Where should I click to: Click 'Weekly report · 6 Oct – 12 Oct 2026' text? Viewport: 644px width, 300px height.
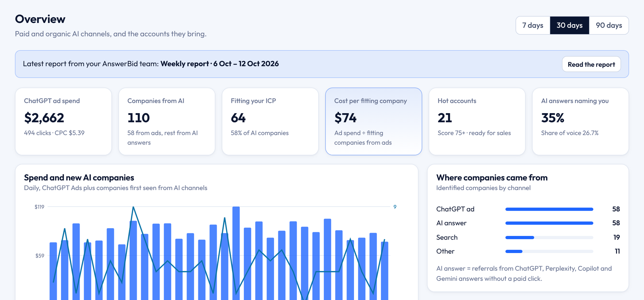(220, 64)
